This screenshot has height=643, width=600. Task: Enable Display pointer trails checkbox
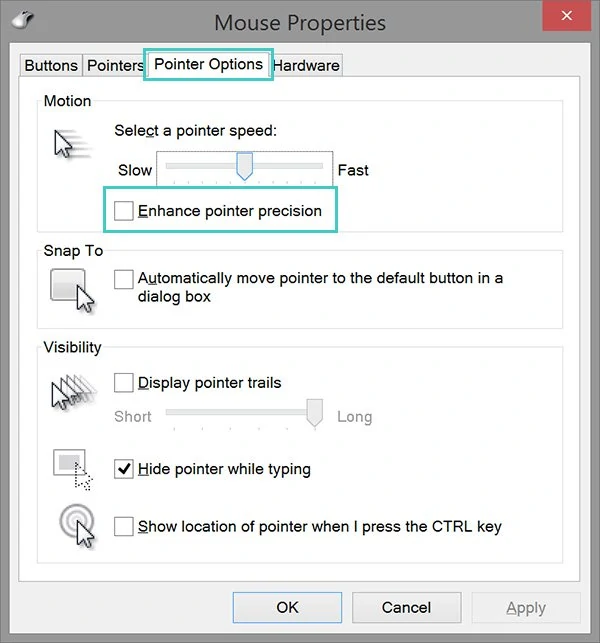coord(123,383)
